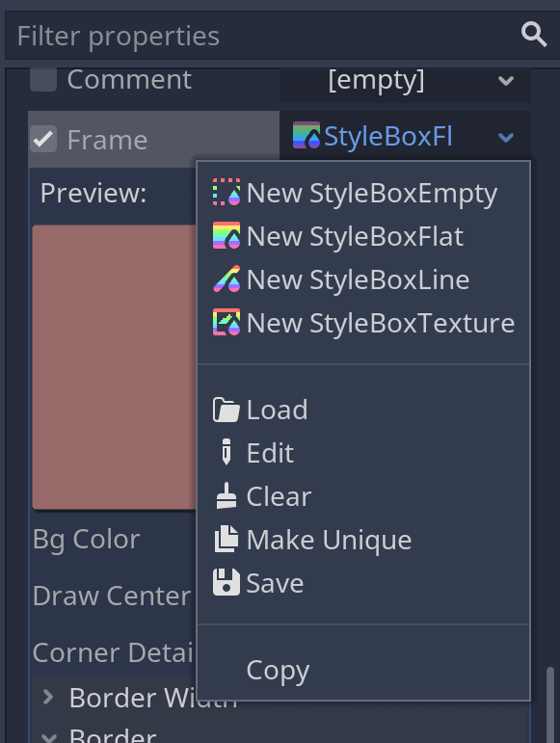The width and height of the screenshot is (560, 743).
Task: Click the Clear brush icon
Action: (227, 495)
